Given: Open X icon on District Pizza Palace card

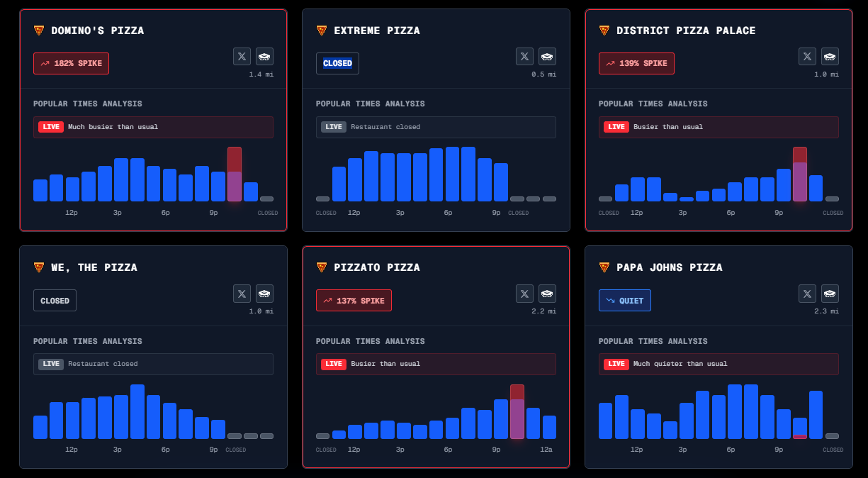Looking at the screenshot, I should (807, 57).
